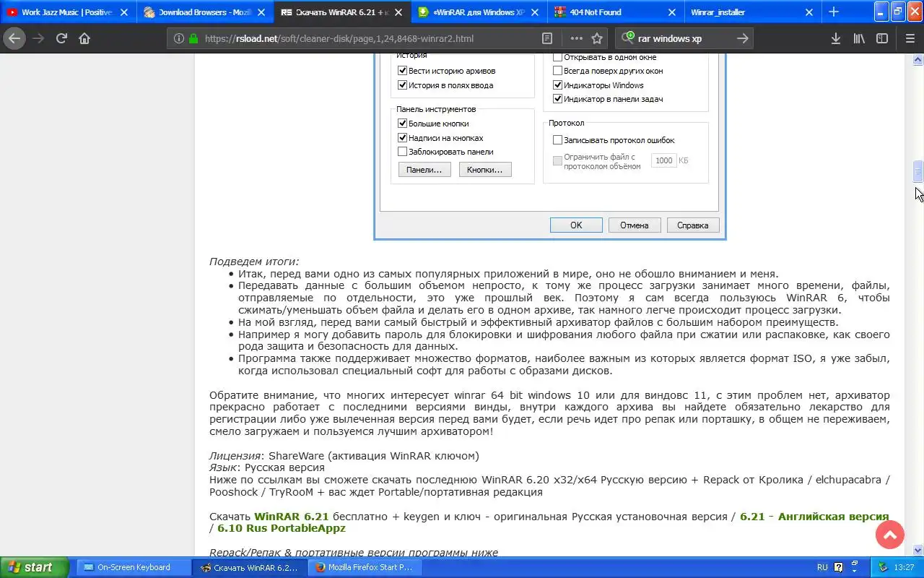
Task: Activate On-Screen Keyboard taskbar button
Action: point(134,567)
